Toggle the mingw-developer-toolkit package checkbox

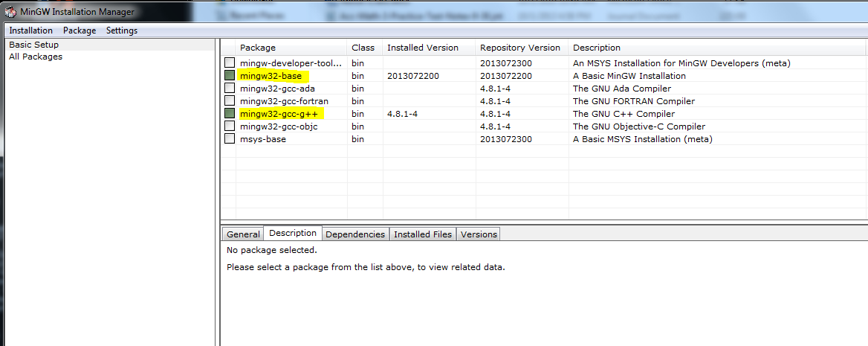click(x=230, y=63)
